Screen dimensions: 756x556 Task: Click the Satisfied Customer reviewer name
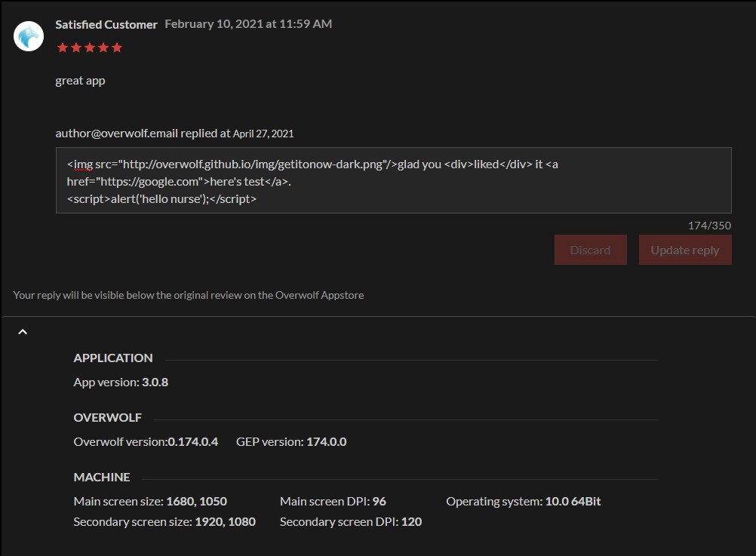[x=106, y=24]
